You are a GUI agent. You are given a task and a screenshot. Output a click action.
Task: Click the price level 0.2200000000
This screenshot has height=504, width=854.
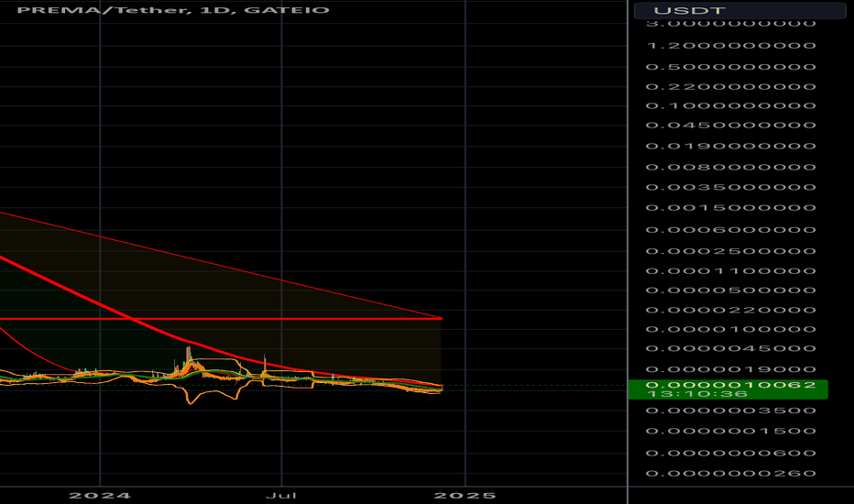point(730,86)
